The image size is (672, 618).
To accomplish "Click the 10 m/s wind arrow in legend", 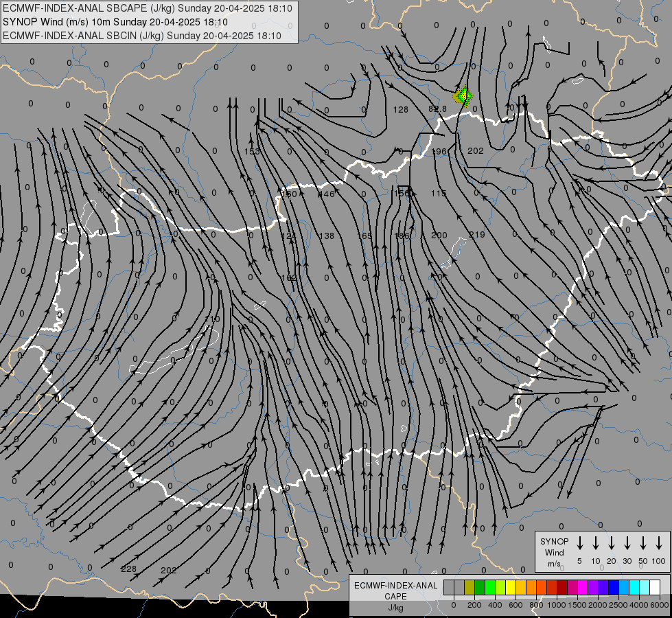I will point(595,543).
